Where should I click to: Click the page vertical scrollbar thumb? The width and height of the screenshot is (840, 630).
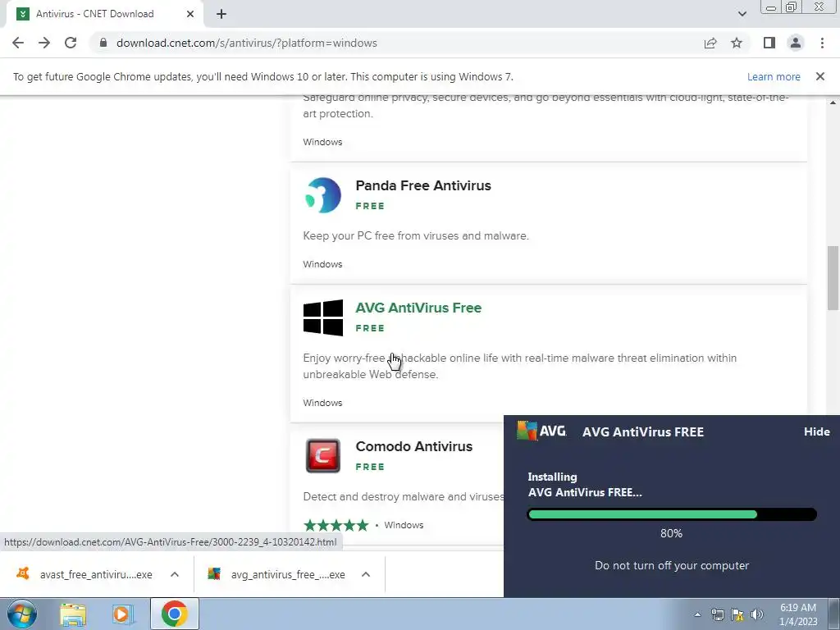pos(833,277)
